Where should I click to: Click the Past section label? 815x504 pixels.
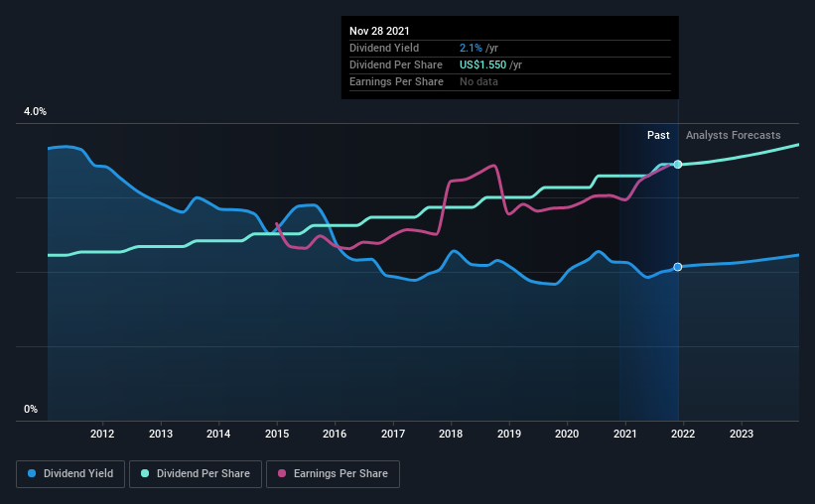pyautogui.click(x=658, y=135)
